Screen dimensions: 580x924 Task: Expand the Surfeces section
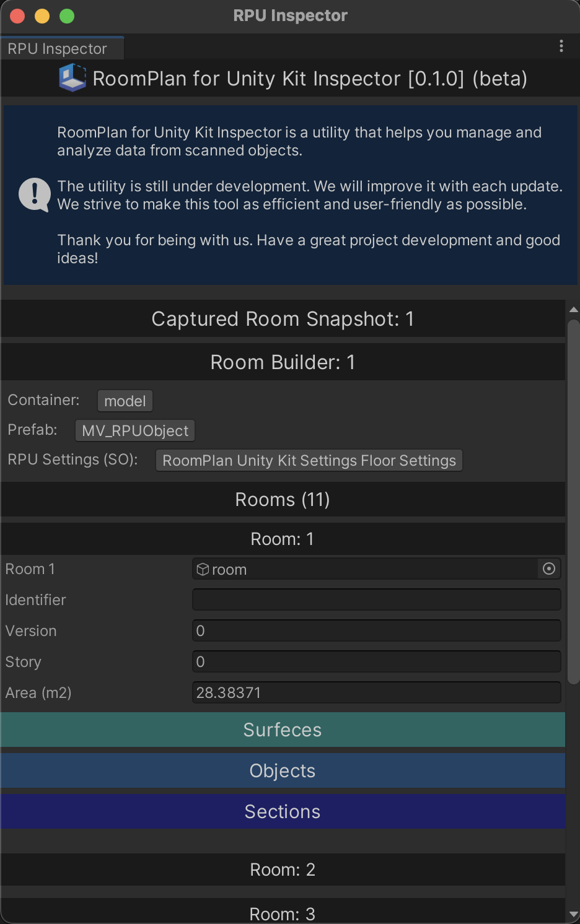(283, 730)
